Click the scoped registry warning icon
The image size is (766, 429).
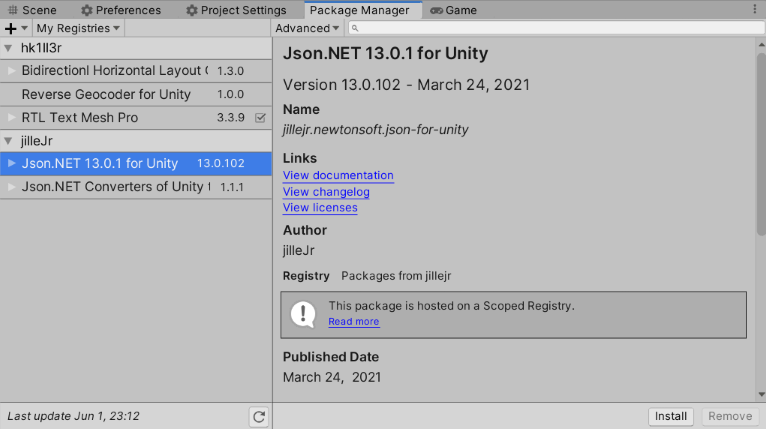[x=303, y=314]
